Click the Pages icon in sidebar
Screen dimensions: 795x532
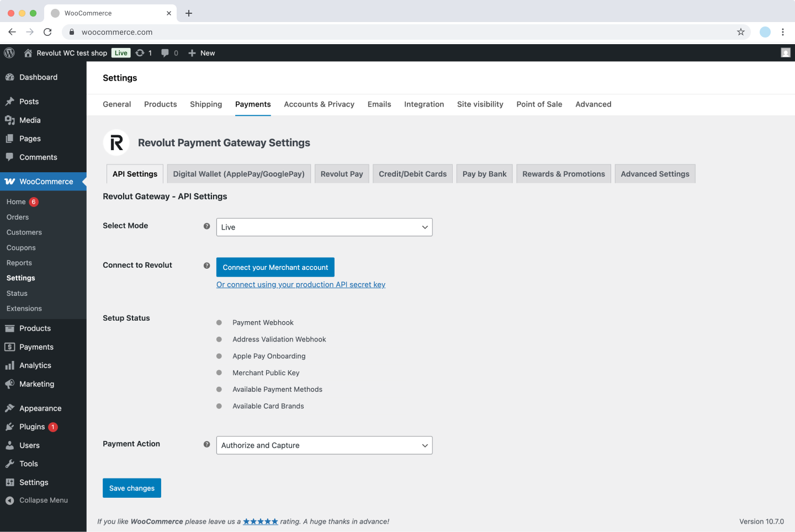tap(9, 139)
